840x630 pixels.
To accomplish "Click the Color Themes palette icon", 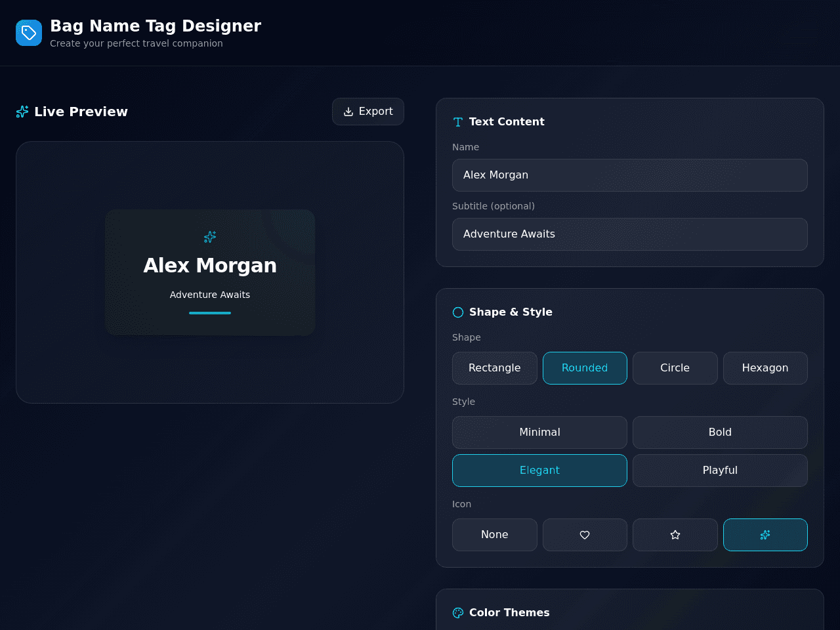I will click(458, 613).
